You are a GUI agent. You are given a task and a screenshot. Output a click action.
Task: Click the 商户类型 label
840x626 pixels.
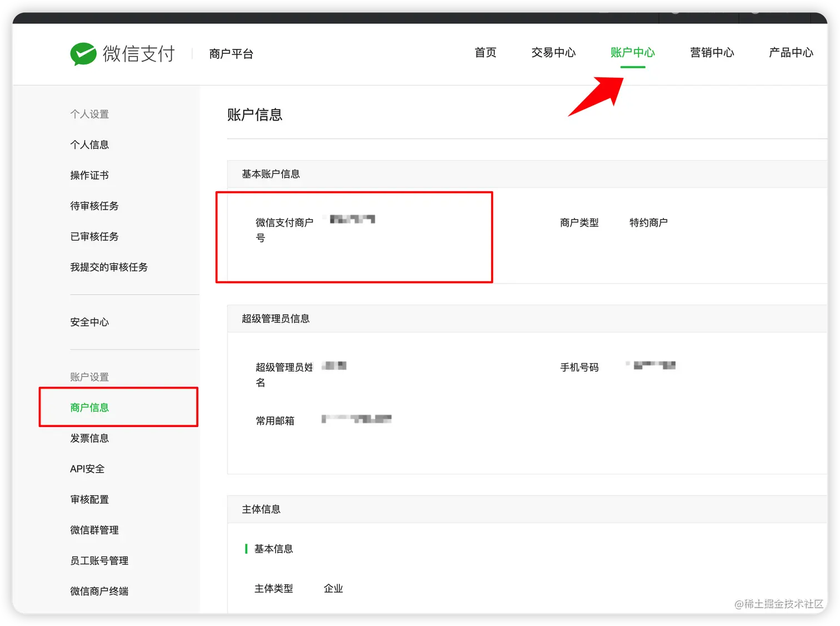(579, 222)
